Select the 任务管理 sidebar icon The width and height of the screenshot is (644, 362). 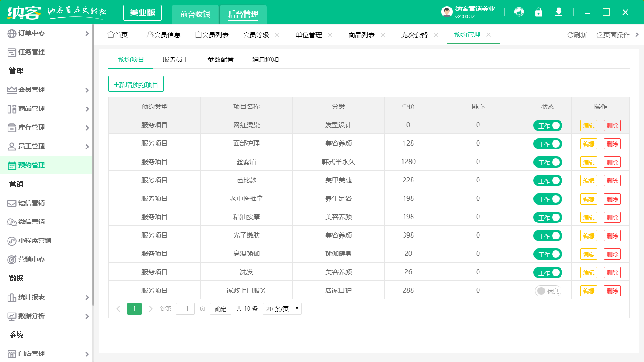tap(10, 52)
